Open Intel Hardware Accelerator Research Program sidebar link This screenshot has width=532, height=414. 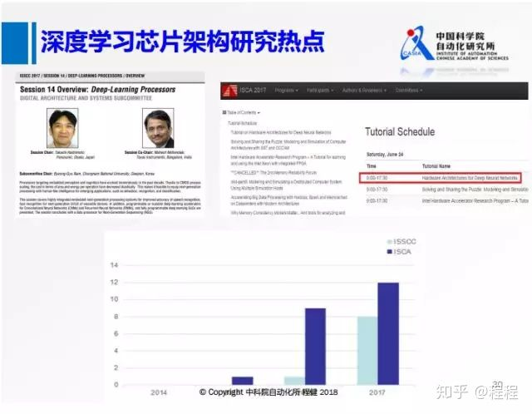[x=288, y=160]
